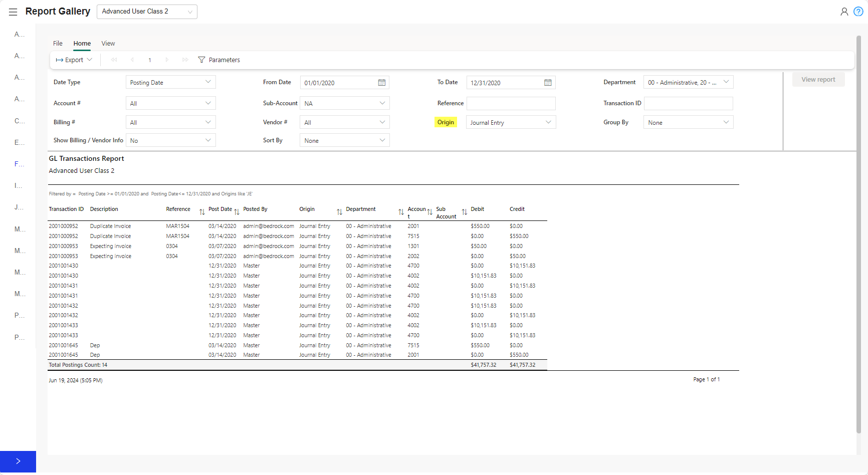Click Transaction ID column header
The height and width of the screenshot is (475, 868).
tap(66, 209)
